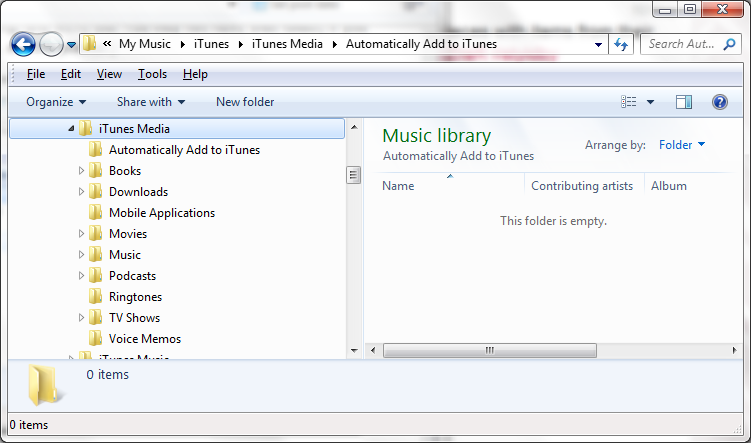Select the TV Shows folder
This screenshot has height=443, width=751.
click(x=135, y=318)
